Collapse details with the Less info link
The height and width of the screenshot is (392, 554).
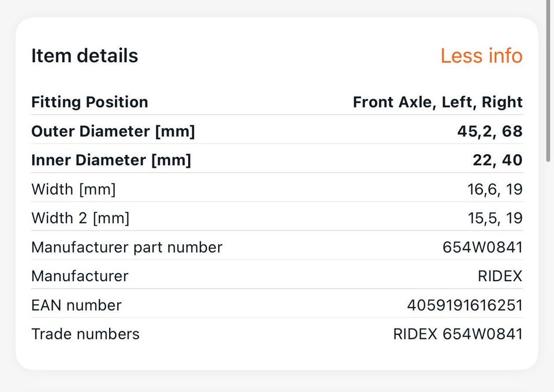(x=481, y=56)
